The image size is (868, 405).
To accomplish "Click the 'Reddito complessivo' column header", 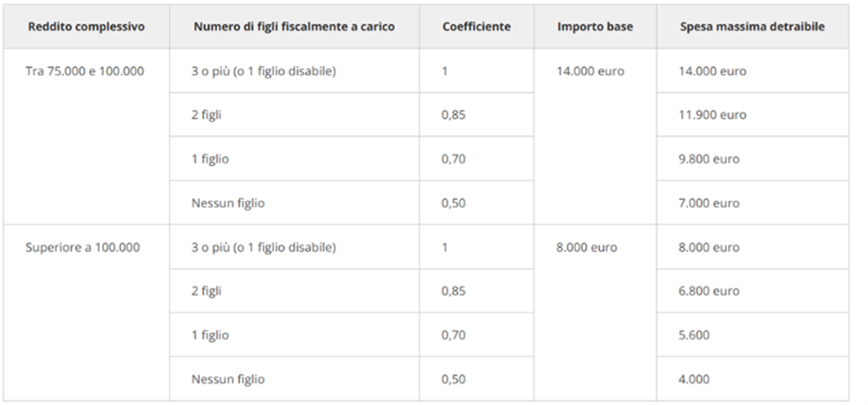I will (86, 27).
